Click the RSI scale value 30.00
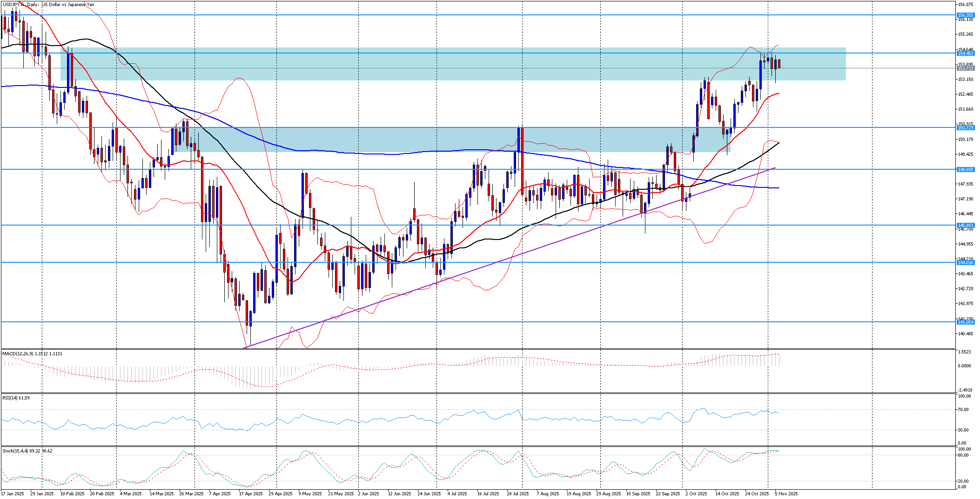980x499 pixels. coord(963,430)
